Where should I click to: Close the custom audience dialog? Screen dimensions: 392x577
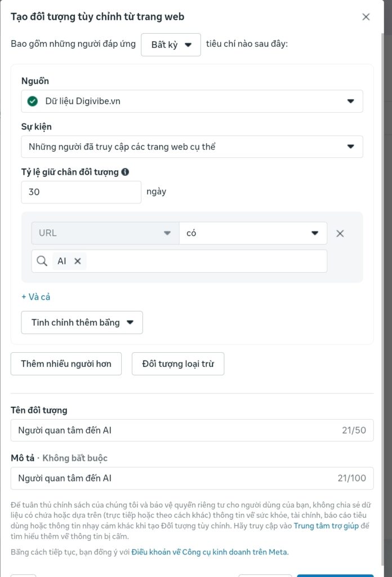click(366, 17)
